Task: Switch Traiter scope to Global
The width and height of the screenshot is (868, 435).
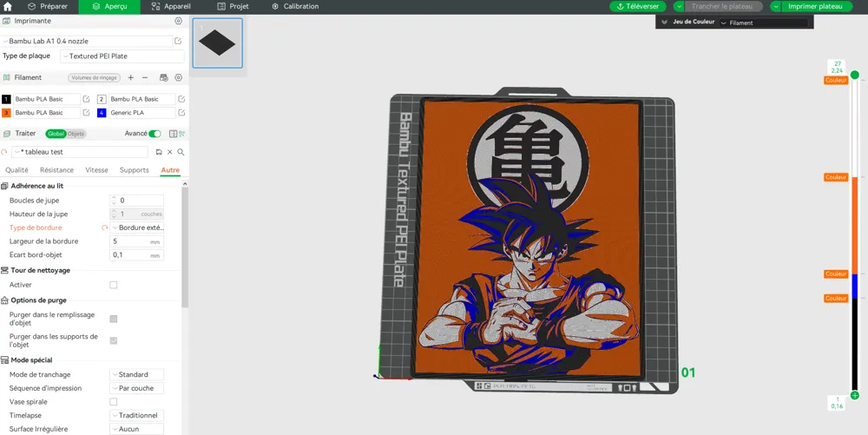Action: click(x=56, y=134)
